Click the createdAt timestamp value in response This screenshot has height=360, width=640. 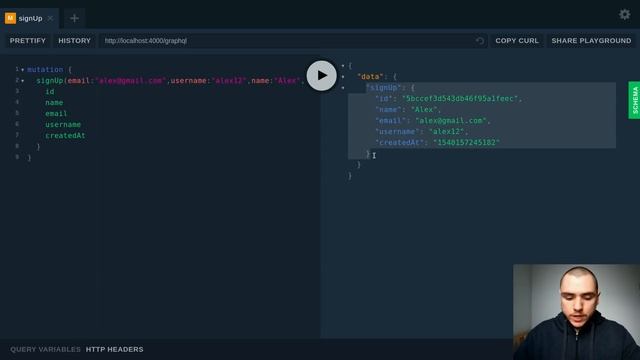click(x=467, y=143)
